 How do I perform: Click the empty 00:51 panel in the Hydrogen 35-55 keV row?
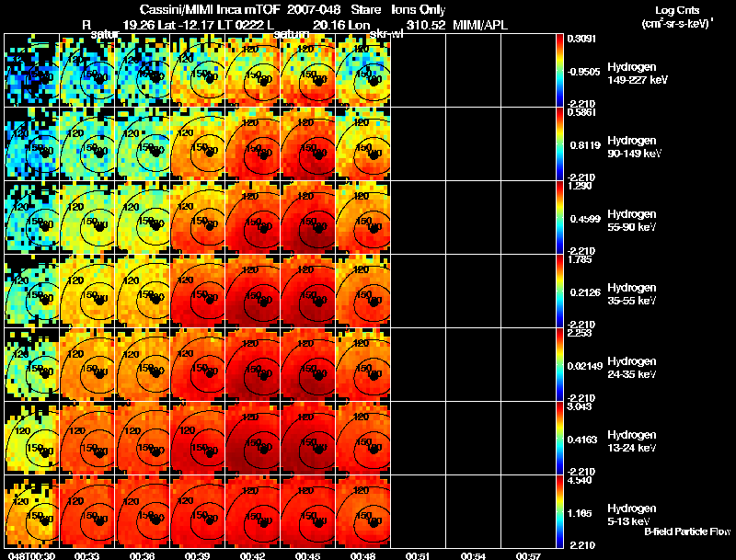click(x=419, y=291)
